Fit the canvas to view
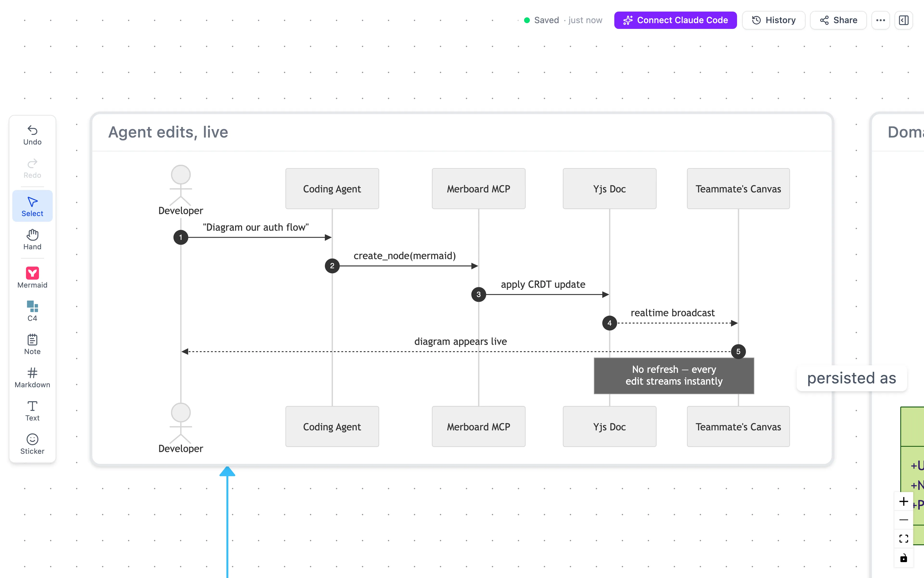This screenshot has width=924, height=578. pos(903,539)
